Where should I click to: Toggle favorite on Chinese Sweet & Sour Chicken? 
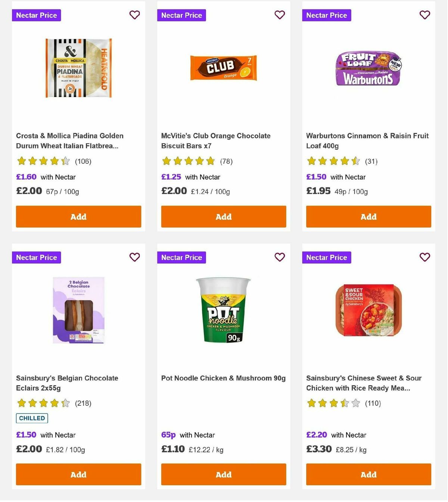(424, 257)
